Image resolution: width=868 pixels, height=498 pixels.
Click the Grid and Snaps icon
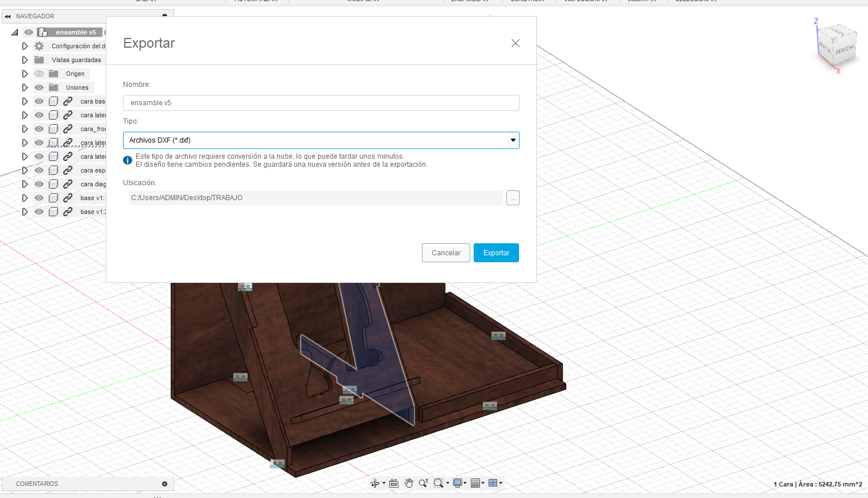(475, 483)
